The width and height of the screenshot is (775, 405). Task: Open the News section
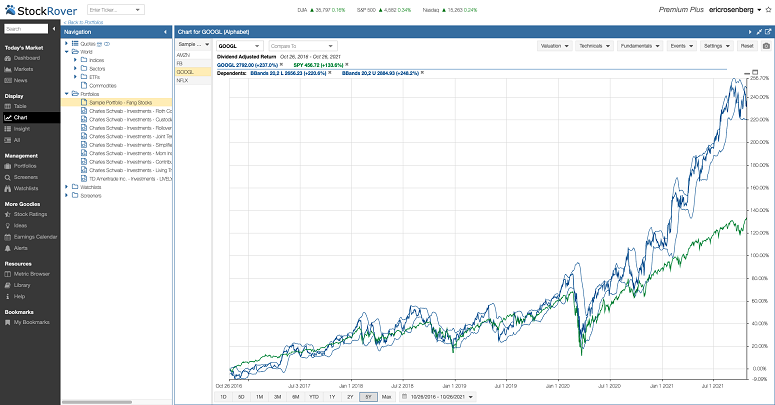(16, 80)
